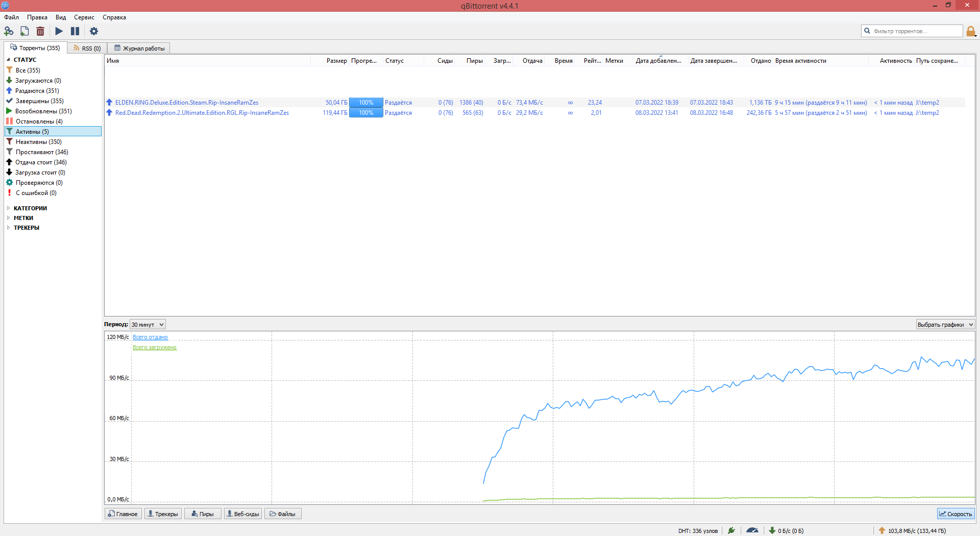Viewport: 980px width, 536px height.
Task: Open the Трекеры details tab button
Action: (x=163, y=514)
